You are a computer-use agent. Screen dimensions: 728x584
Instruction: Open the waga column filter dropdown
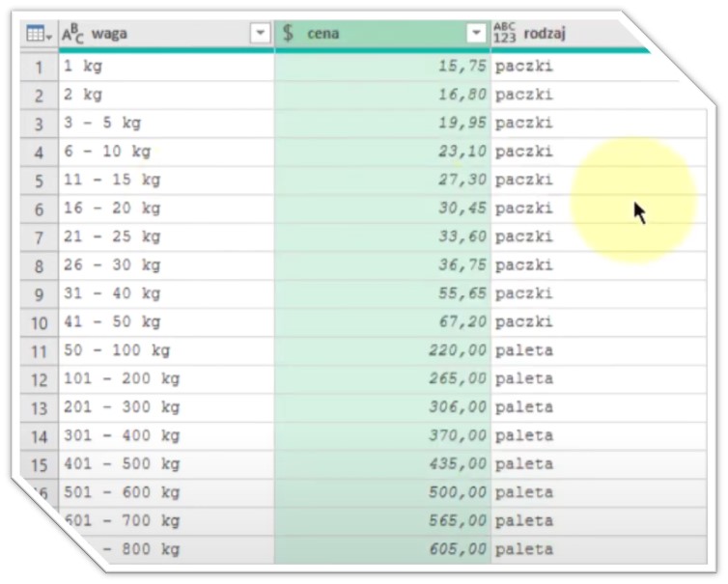[x=260, y=34]
